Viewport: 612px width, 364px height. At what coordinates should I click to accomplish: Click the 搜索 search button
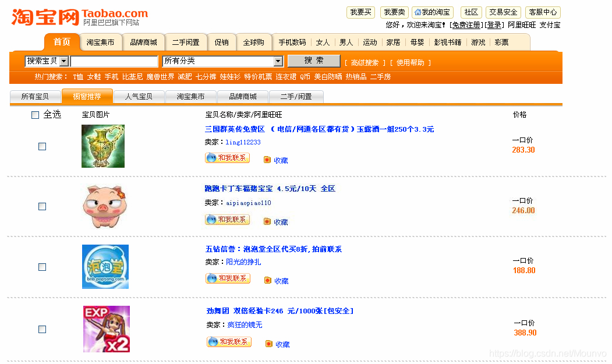[x=314, y=61]
